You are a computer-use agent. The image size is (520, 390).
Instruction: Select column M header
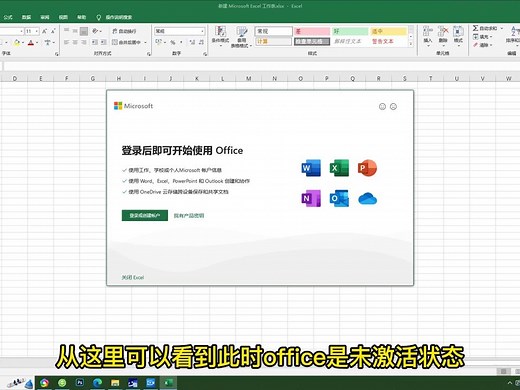click(249, 79)
